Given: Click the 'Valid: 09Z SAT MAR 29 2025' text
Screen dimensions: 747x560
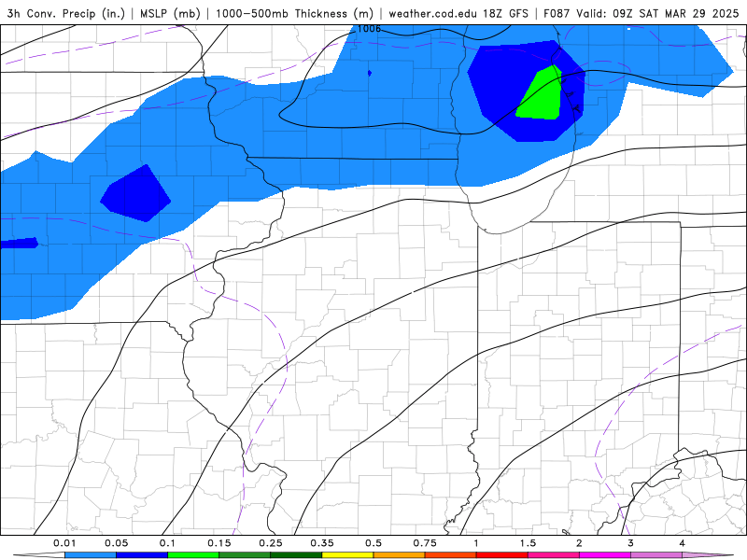Looking at the screenshot, I should 657,13.
